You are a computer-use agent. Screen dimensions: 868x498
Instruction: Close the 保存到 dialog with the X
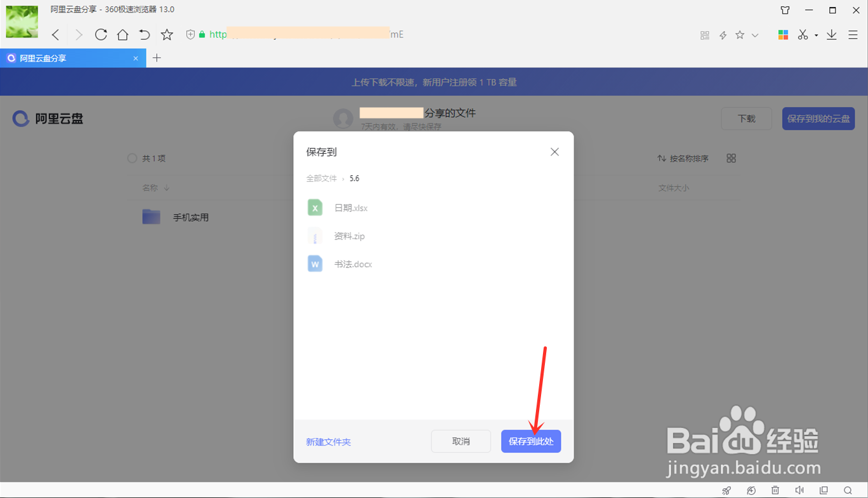click(x=554, y=152)
